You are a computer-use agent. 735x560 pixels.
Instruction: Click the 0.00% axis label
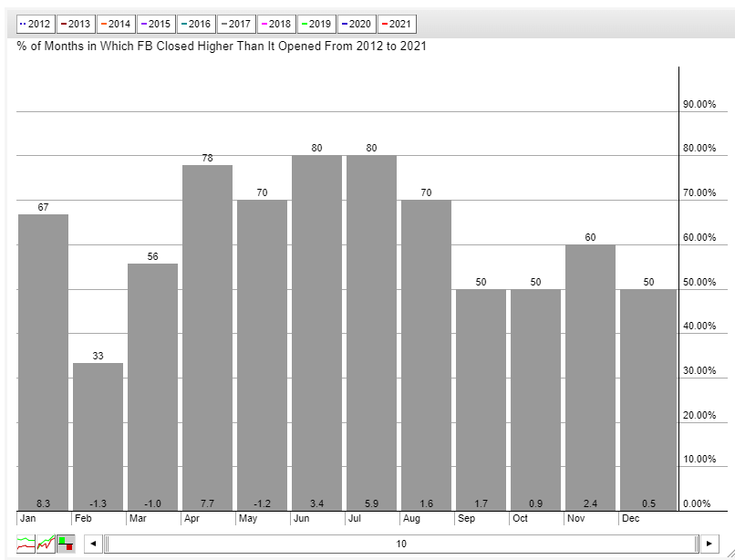(x=697, y=503)
